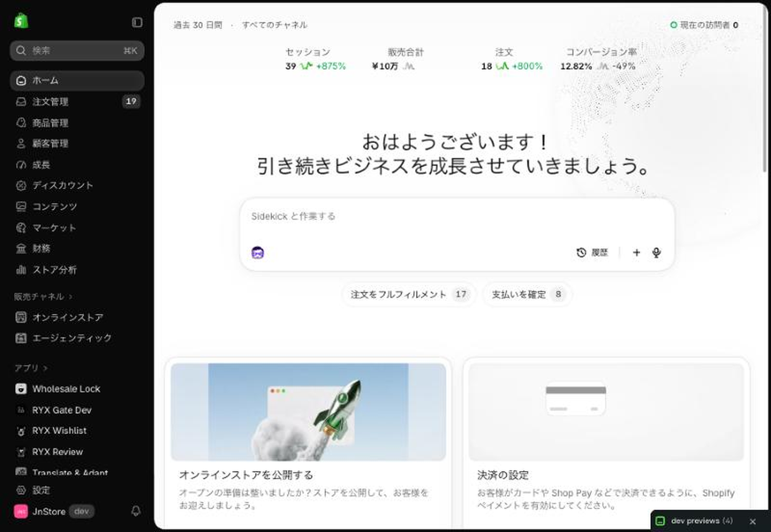Open the 過去 30 日間 date range selector

click(198, 25)
